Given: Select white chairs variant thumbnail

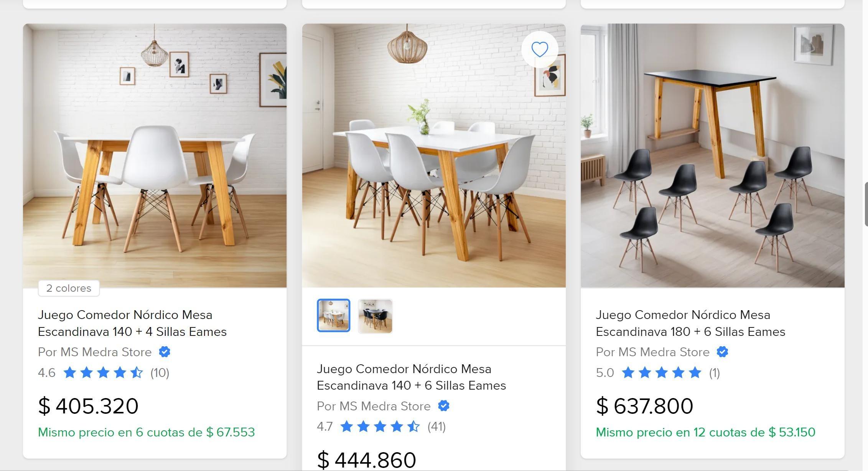Looking at the screenshot, I should [334, 316].
